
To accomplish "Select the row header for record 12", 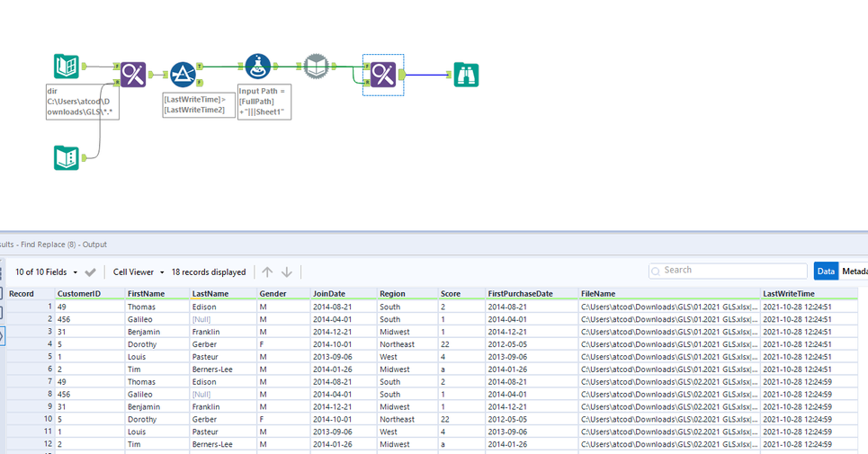I will click(31, 444).
